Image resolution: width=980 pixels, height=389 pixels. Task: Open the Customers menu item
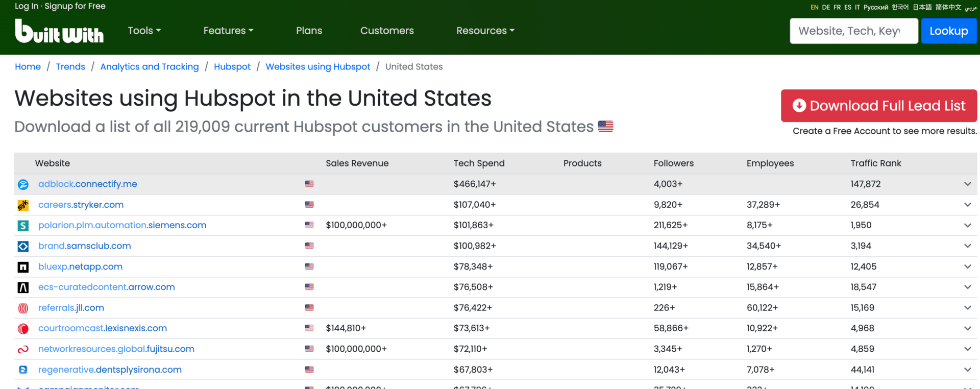click(387, 31)
